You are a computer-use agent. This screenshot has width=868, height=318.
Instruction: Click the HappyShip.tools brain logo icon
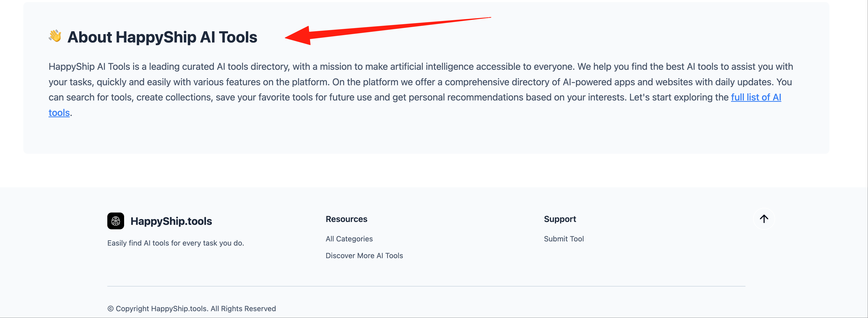115,221
